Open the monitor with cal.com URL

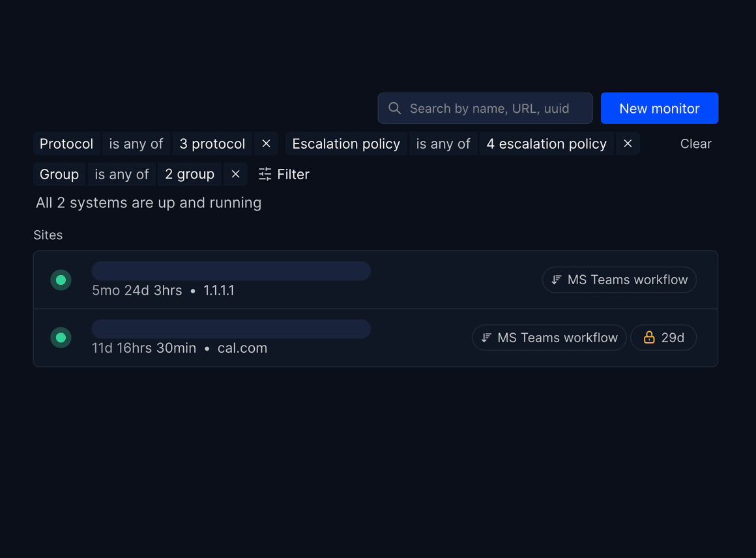(375, 338)
